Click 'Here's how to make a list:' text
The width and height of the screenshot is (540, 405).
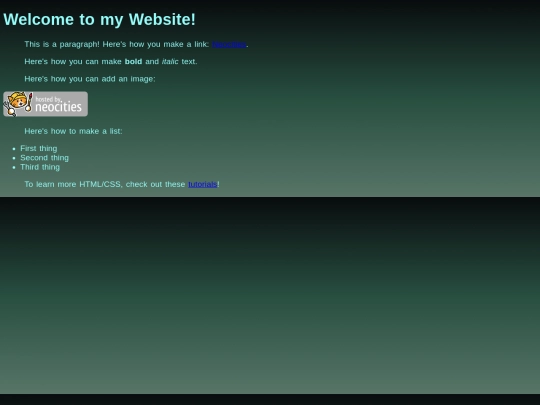point(73,131)
